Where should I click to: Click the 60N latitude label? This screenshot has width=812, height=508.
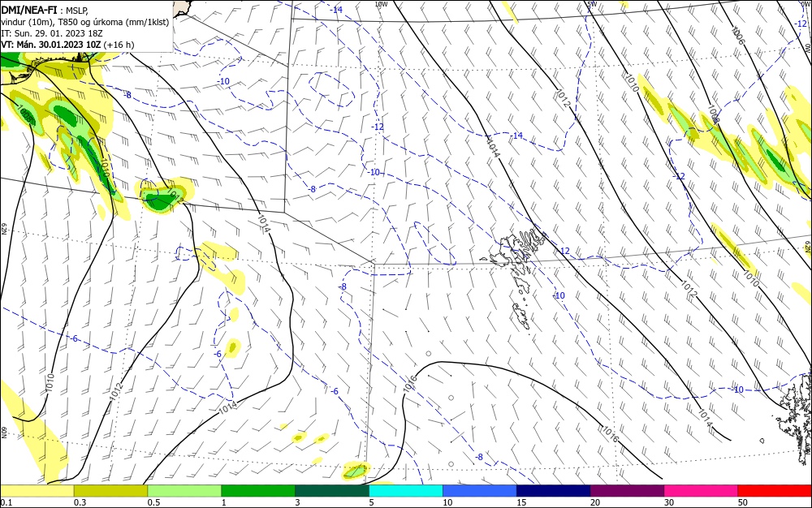point(3,433)
